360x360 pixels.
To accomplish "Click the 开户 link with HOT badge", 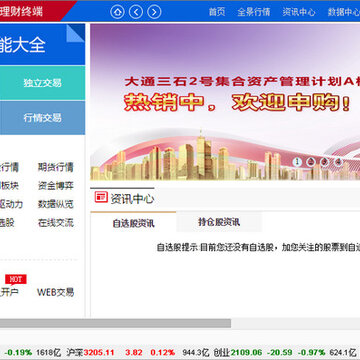I will (x=9, y=292).
